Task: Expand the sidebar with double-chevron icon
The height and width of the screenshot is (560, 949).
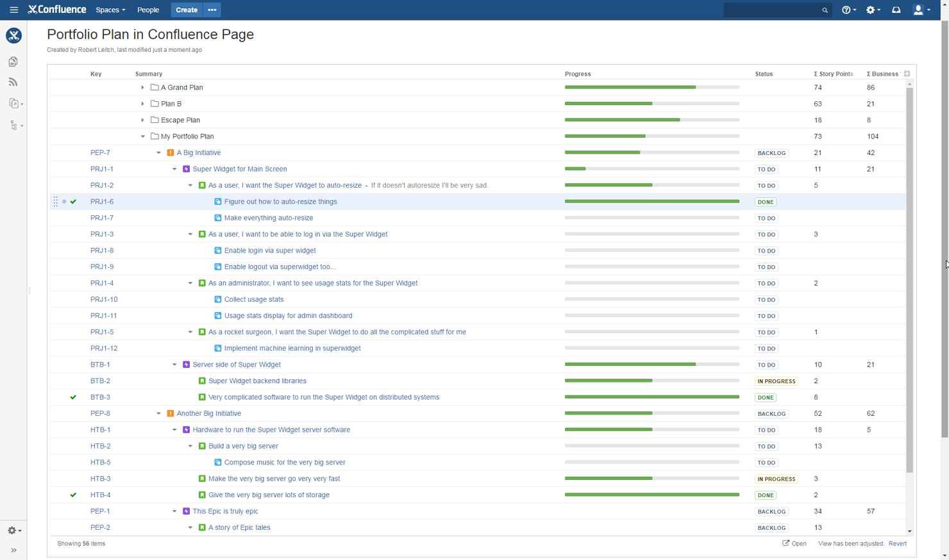Action: click(13, 550)
